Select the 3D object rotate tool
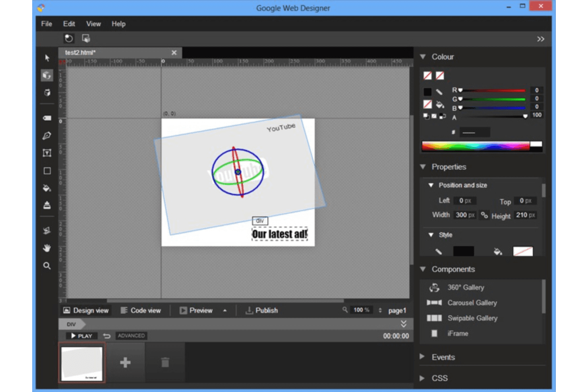The height and width of the screenshot is (392, 588). 47,75
